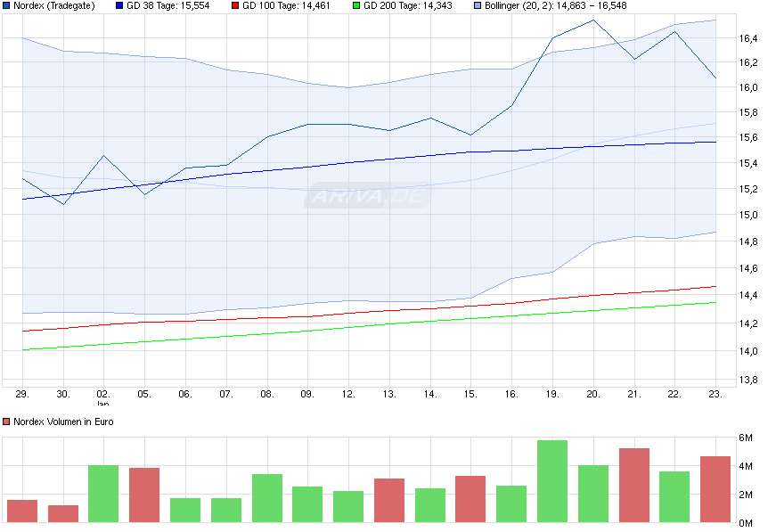Click the '13,8' price axis value
Screen dimensions: 776x532
point(748,381)
